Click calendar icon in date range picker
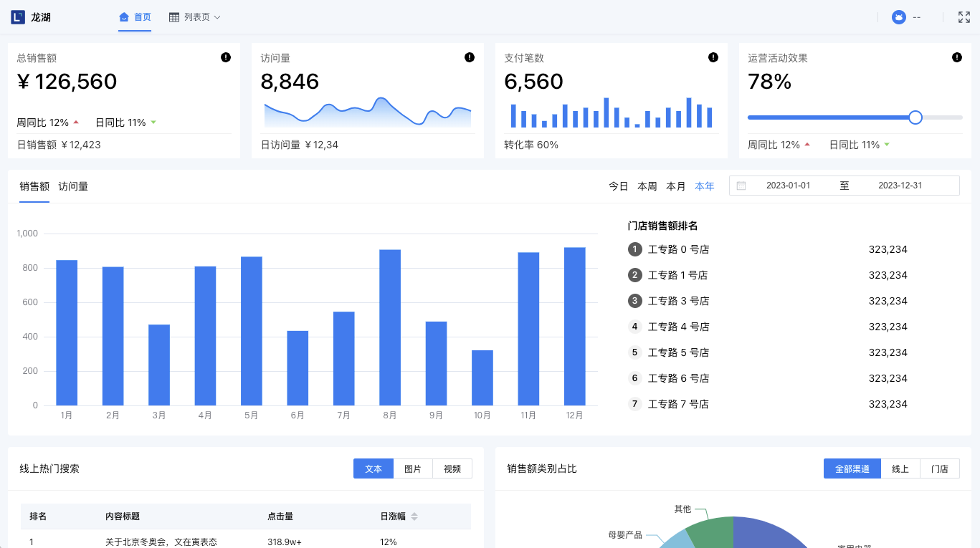Viewport: 980px width, 548px height. pos(741,186)
